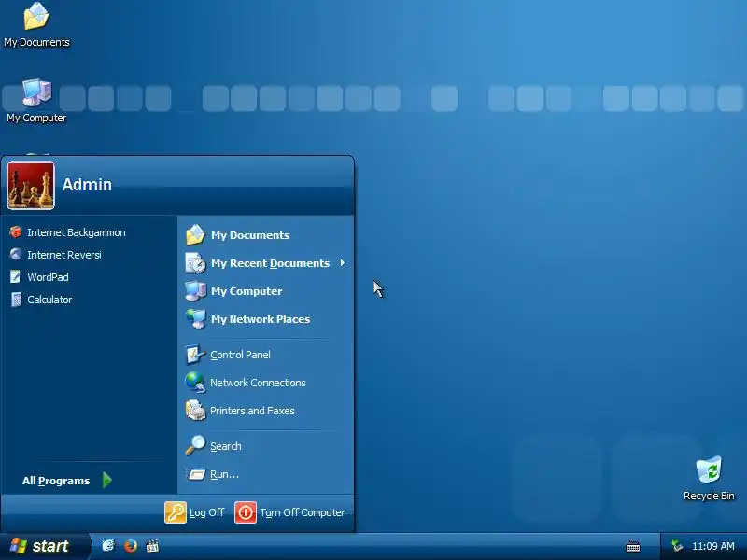Image resolution: width=747 pixels, height=560 pixels.
Task: Click the green All Programs arrow
Action: pos(107,480)
